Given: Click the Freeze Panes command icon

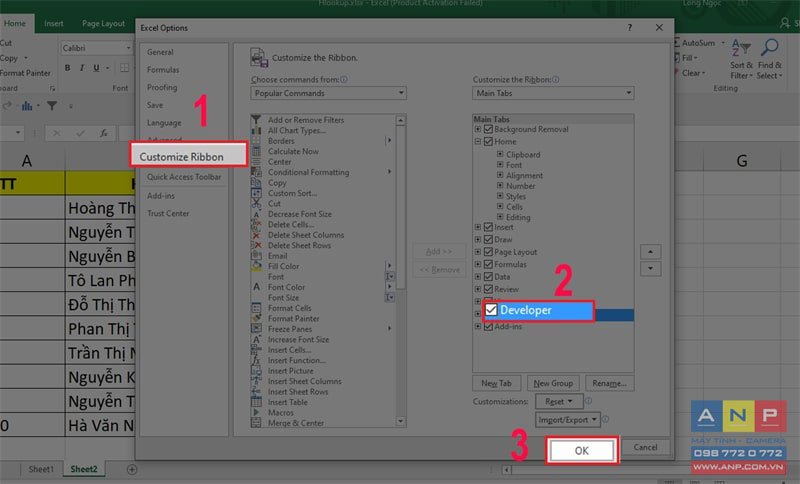Looking at the screenshot, I should pos(256,329).
